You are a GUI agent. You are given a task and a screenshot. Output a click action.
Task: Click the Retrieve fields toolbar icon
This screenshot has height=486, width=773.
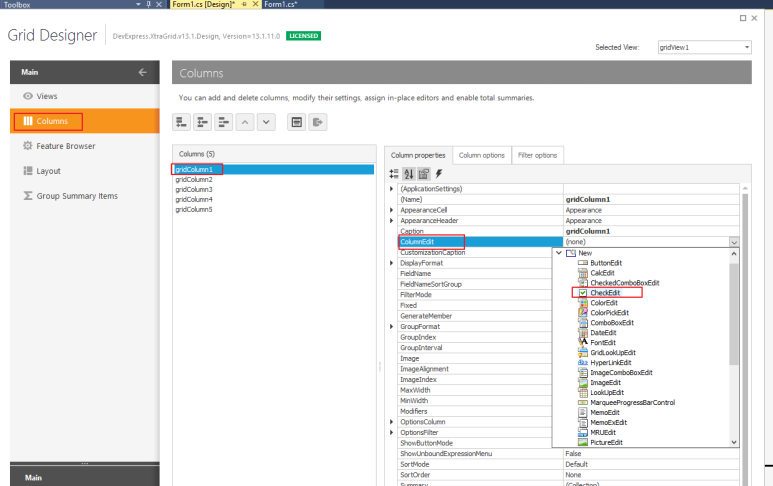click(297, 122)
